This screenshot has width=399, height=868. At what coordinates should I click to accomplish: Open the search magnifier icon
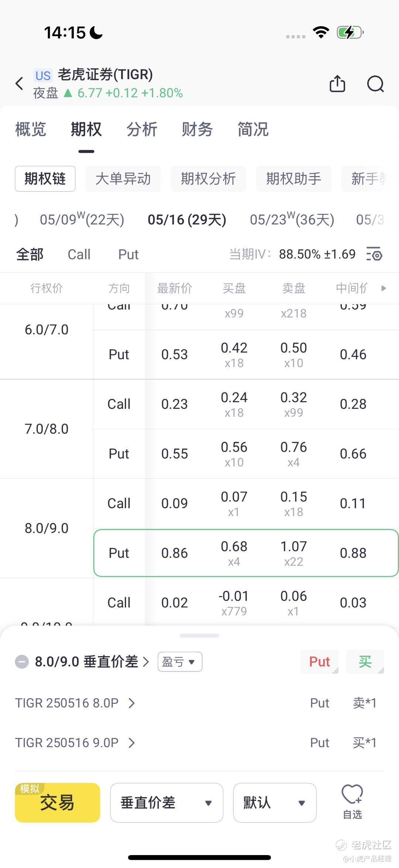pyautogui.click(x=375, y=84)
